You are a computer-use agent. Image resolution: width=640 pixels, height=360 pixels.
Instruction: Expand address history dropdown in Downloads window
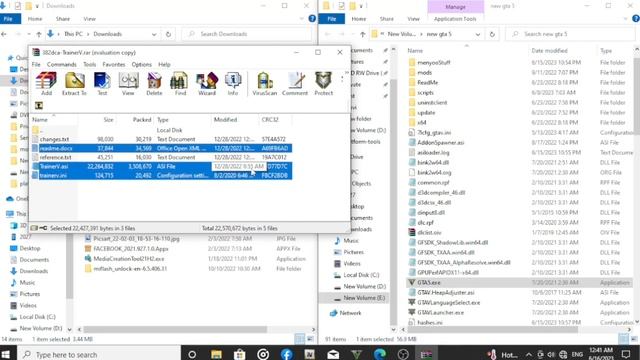pyautogui.click(x=154, y=34)
